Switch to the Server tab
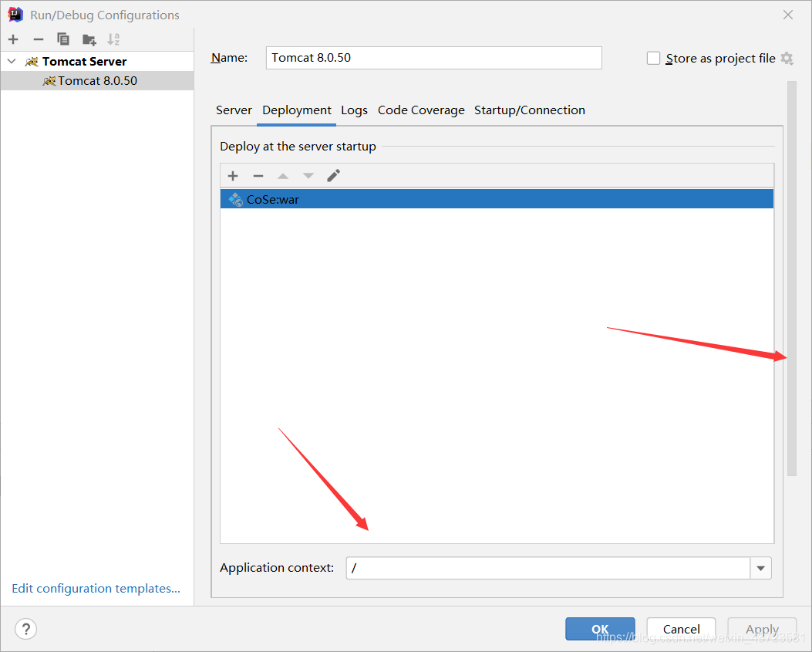 pyautogui.click(x=234, y=110)
